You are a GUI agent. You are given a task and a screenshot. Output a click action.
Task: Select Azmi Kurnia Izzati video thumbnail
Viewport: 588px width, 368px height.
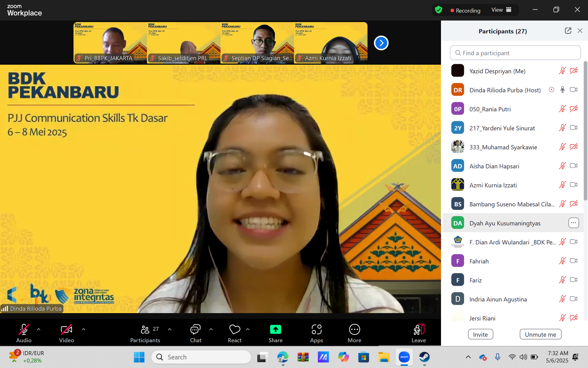(x=331, y=43)
